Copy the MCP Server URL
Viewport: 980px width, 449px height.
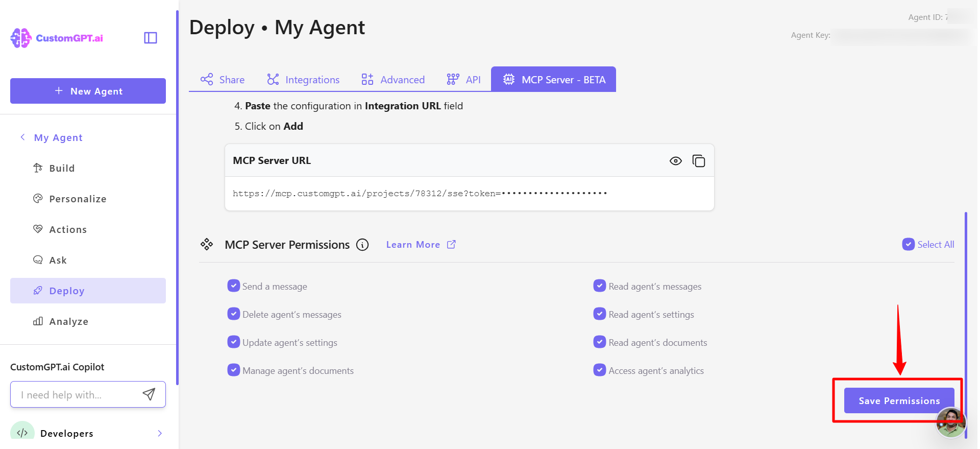click(699, 161)
